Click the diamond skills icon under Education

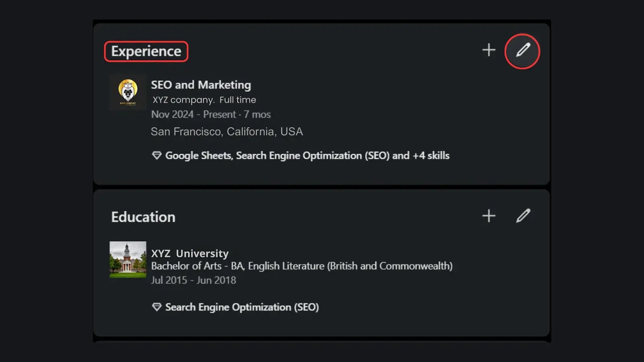157,307
